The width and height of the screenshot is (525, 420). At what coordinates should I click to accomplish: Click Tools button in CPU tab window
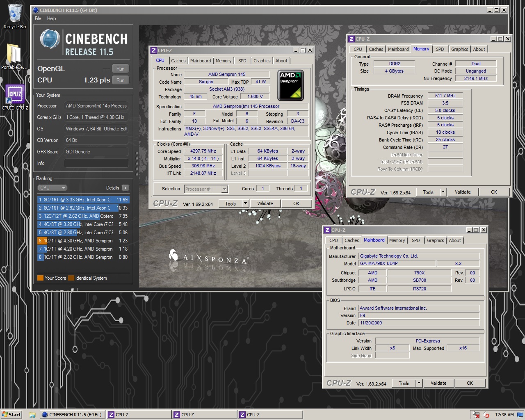click(231, 203)
